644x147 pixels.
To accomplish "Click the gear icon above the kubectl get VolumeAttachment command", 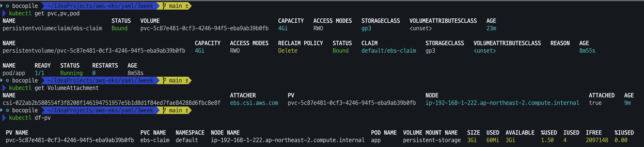I will [x=7, y=80].
